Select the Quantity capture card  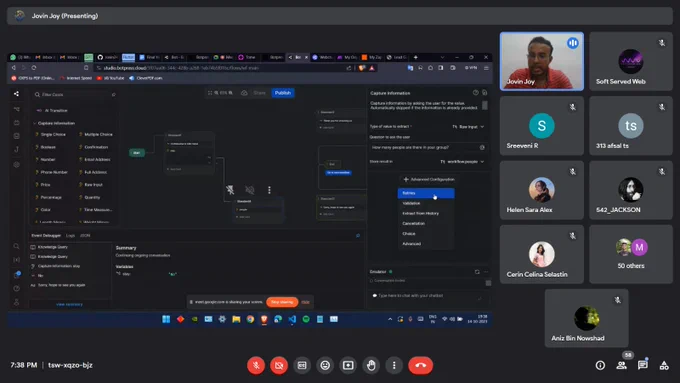point(90,197)
